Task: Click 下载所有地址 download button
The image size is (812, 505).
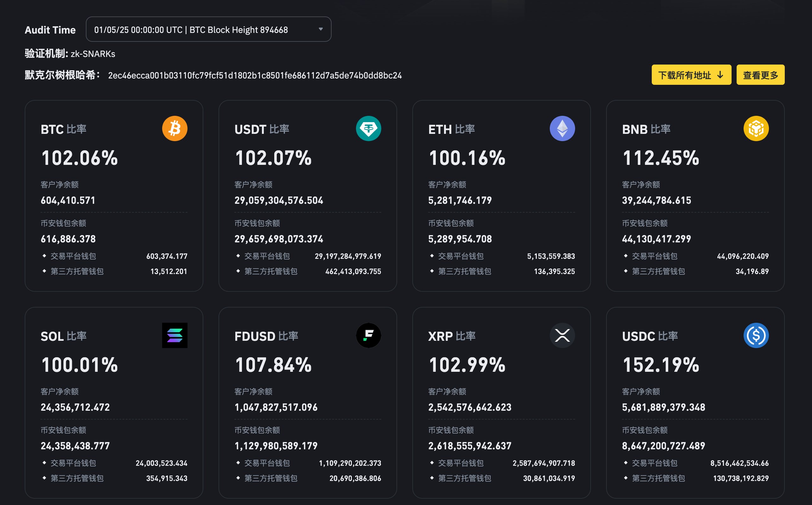Action: [x=691, y=75]
